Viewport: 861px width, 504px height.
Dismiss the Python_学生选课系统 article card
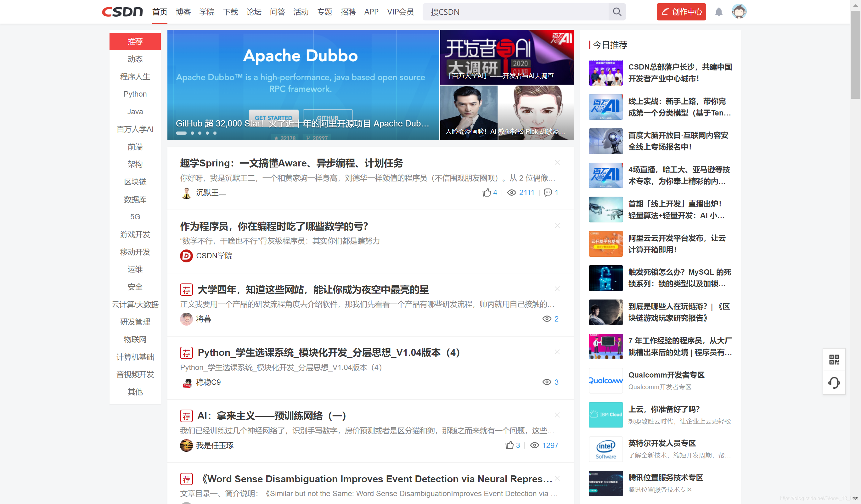click(557, 352)
